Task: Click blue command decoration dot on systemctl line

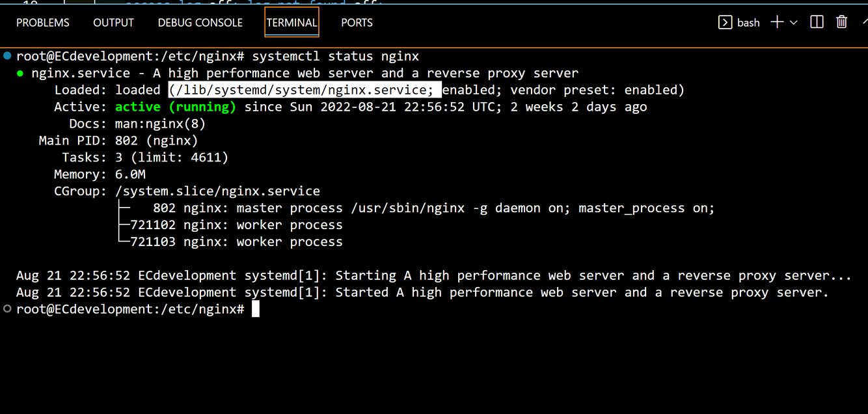Action: click(x=7, y=56)
